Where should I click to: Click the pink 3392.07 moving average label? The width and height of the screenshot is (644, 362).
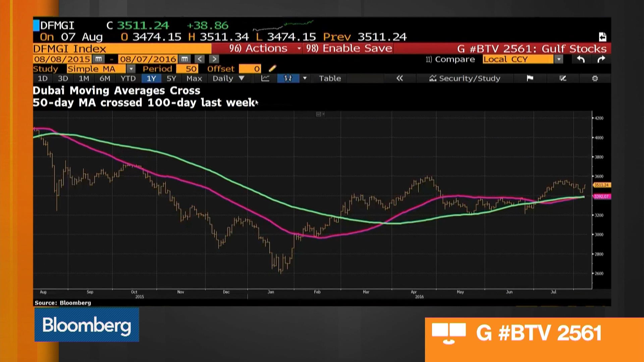(x=602, y=196)
